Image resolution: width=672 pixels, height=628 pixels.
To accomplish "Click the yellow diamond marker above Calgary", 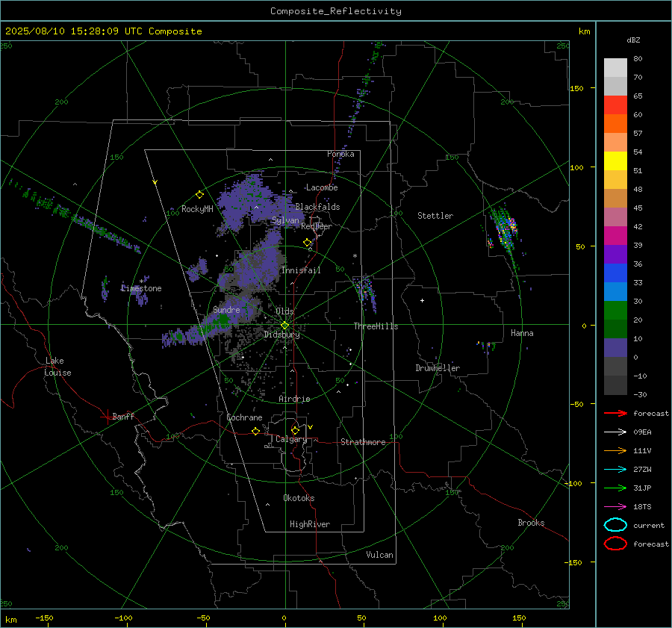I will (x=295, y=430).
